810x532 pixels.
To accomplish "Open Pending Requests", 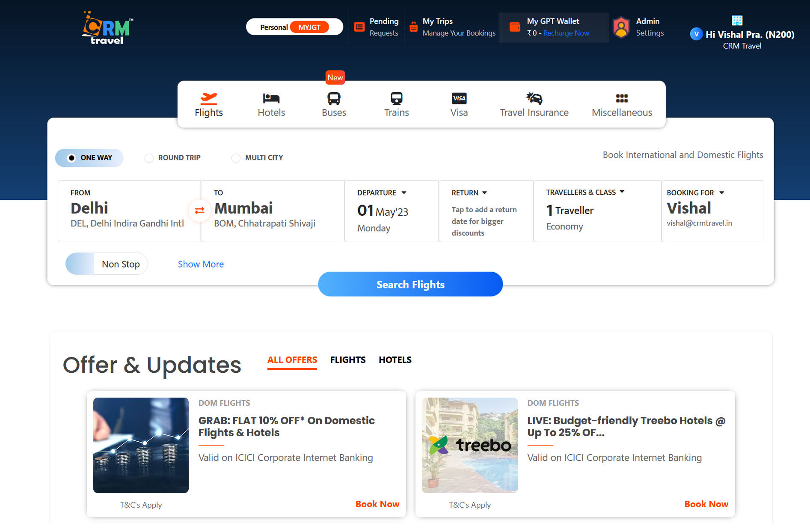I will point(376,27).
